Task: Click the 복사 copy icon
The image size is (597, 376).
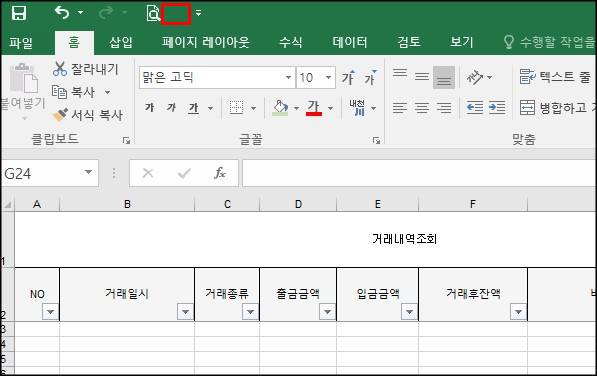Action: (59, 92)
